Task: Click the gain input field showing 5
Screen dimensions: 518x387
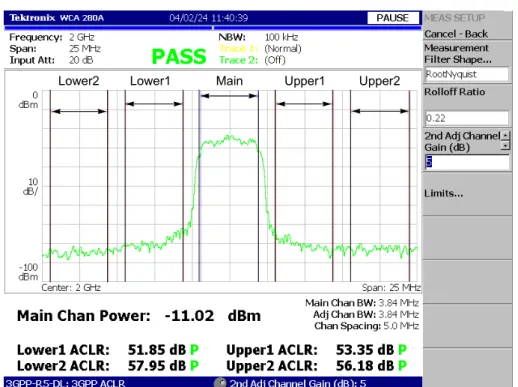Action: tap(467, 162)
